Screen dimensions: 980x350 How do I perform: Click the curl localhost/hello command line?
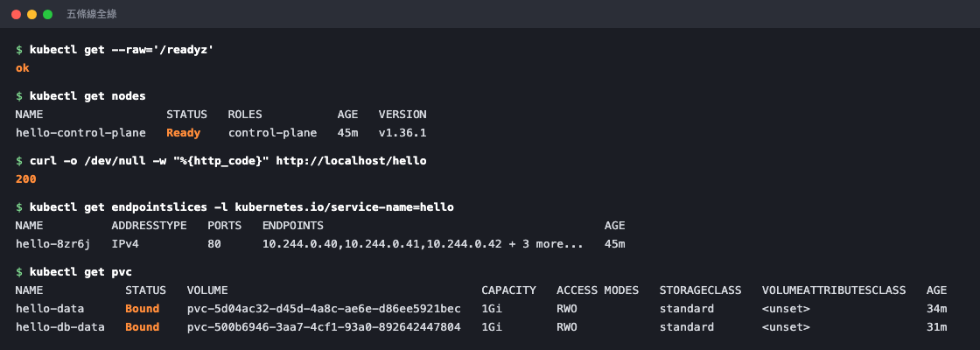(x=228, y=161)
